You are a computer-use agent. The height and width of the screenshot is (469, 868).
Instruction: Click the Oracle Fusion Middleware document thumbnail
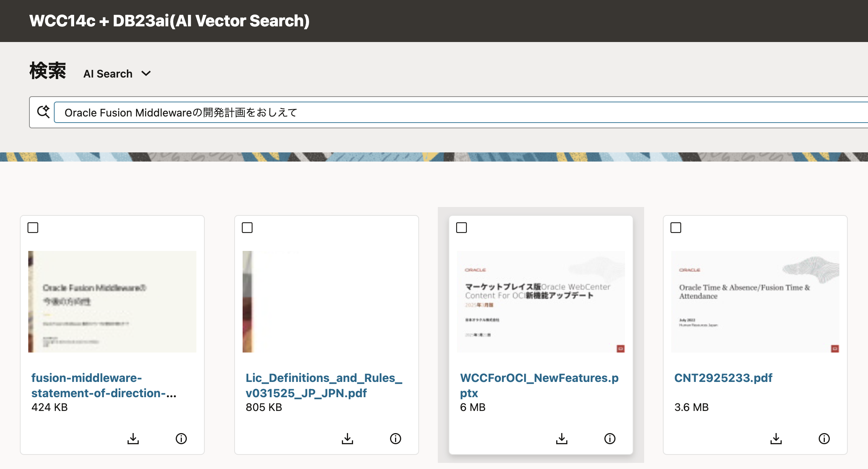click(x=112, y=301)
